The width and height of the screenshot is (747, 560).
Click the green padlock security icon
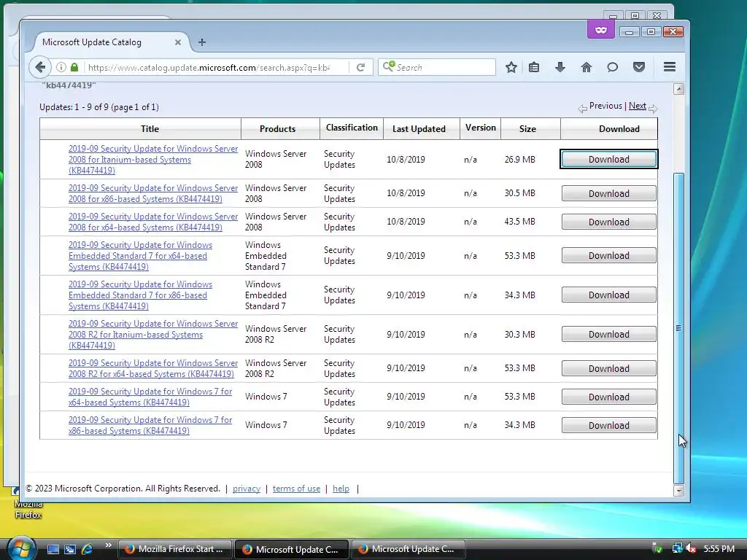pyautogui.click(x=74, y=67)
